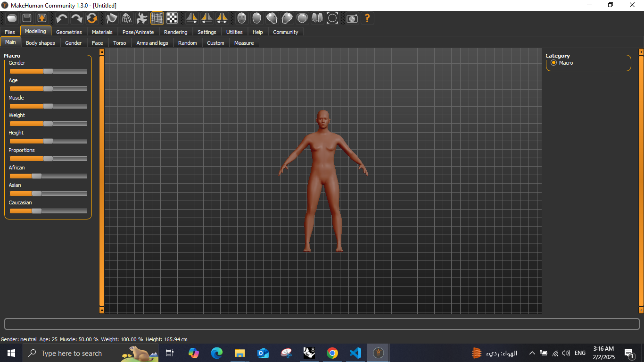Open the Files tab

point(10,32)
